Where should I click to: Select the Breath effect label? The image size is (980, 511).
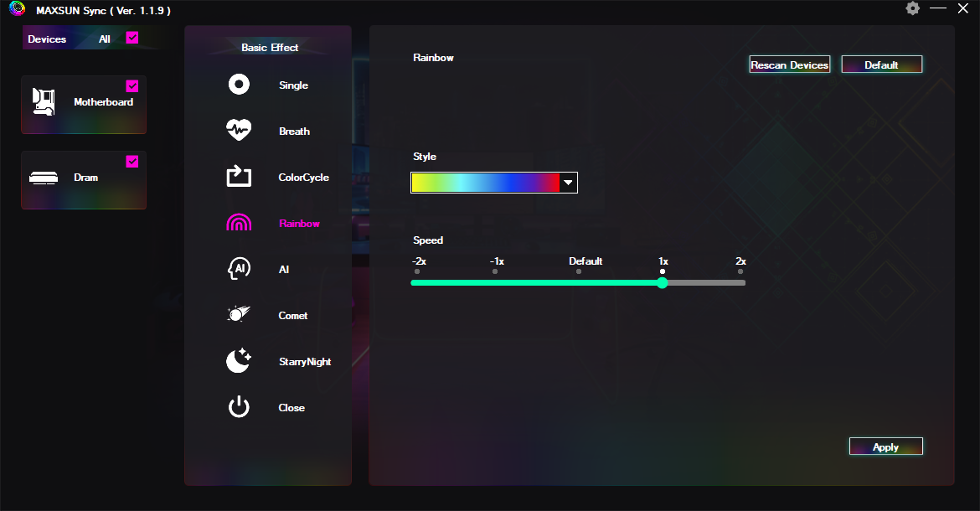[294, 132]
